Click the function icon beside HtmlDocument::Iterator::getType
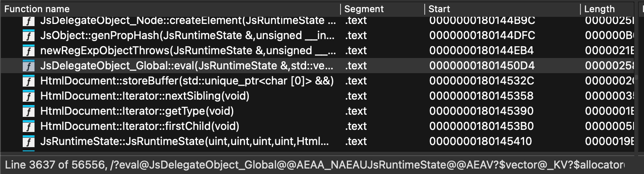This screenshot has height=174, width=644. (28, 111)
